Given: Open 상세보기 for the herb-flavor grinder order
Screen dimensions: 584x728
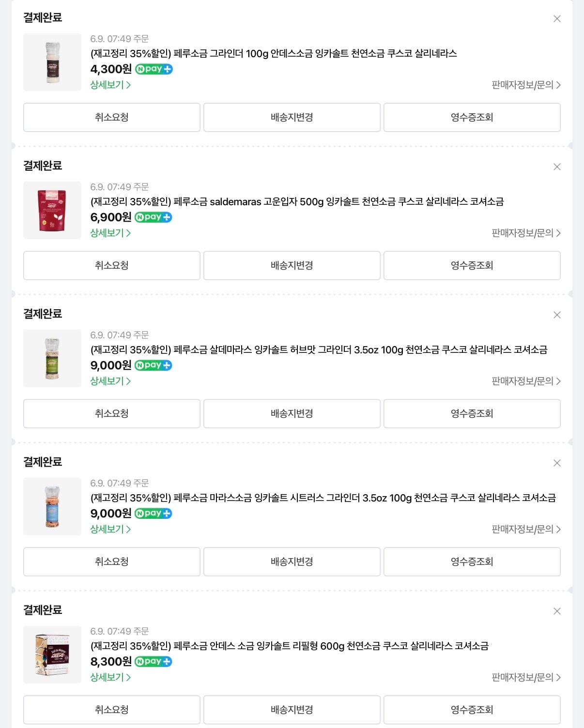Looking at the screenshot, I should click(x=110, y=381).
